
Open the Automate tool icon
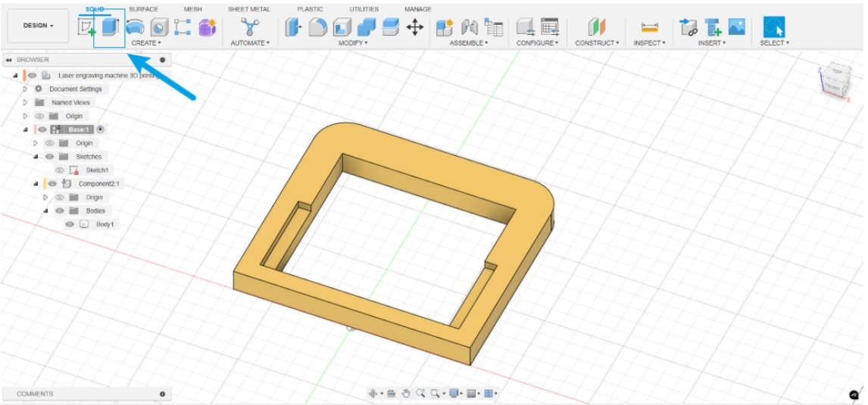(x=250, y=26)
